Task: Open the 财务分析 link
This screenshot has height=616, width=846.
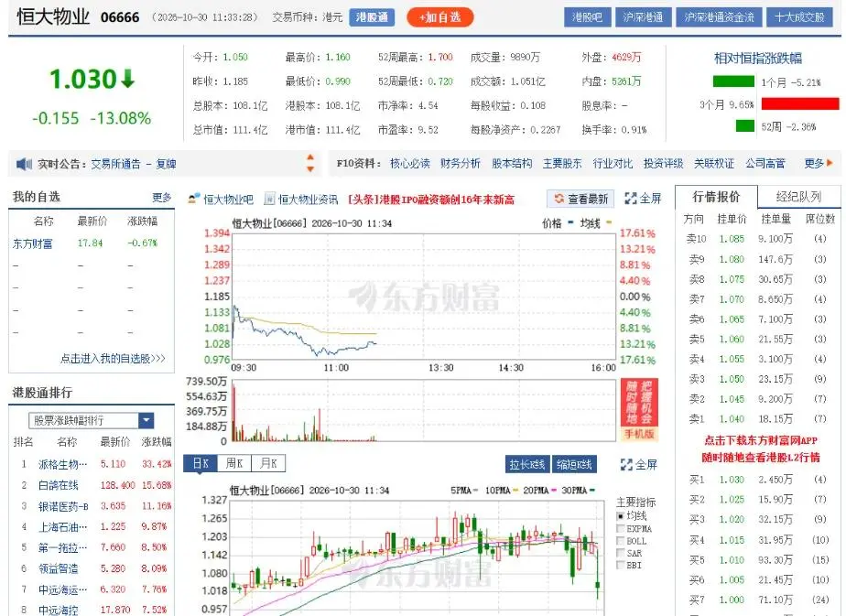Action: click(461, 164)
